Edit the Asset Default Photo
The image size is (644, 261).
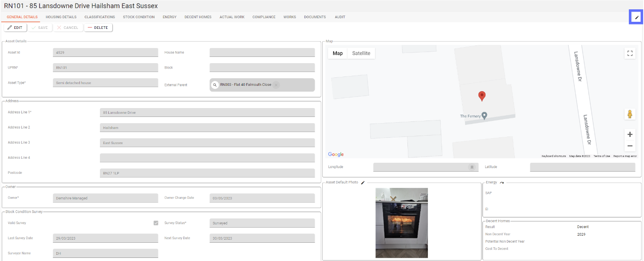(363, 182)
